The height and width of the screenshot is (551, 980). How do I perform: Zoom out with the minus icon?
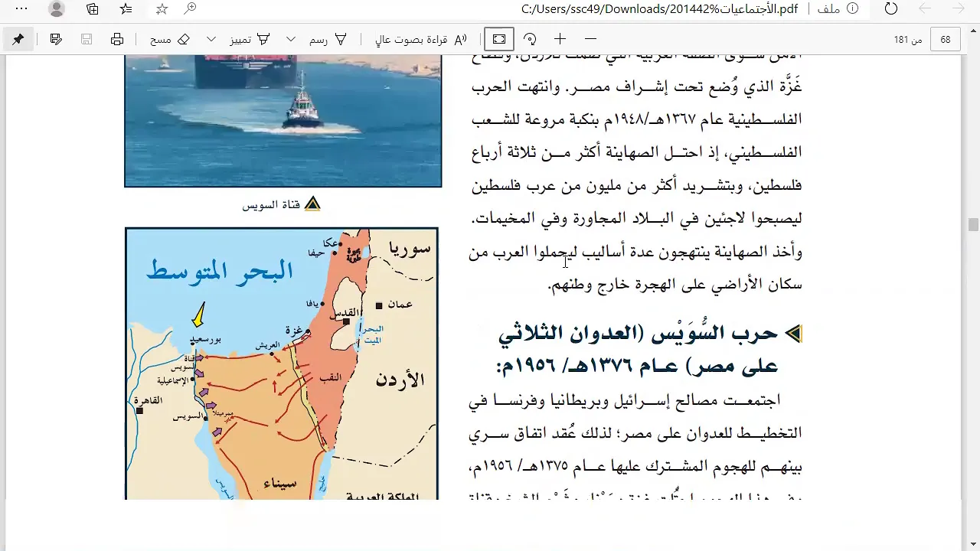click(x=590, y=39)
